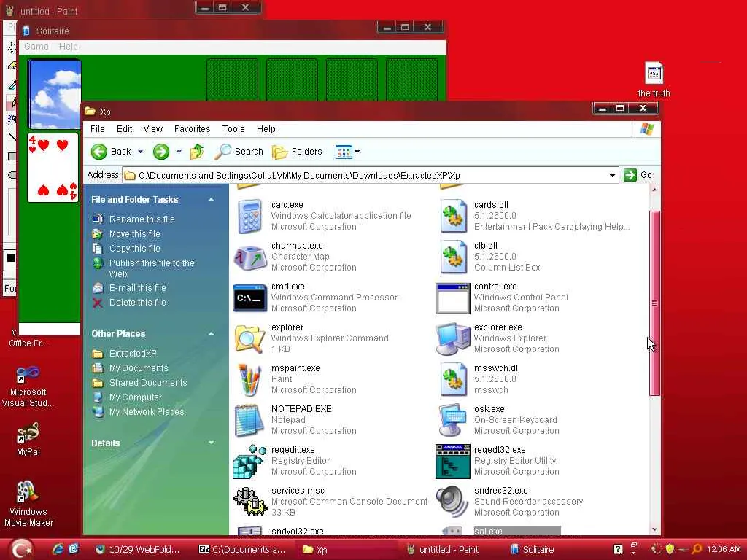Open Microsoft Visual Studio desktop shortcut
747x560 pixels.
pyautogui.click(x=28, y=386)
